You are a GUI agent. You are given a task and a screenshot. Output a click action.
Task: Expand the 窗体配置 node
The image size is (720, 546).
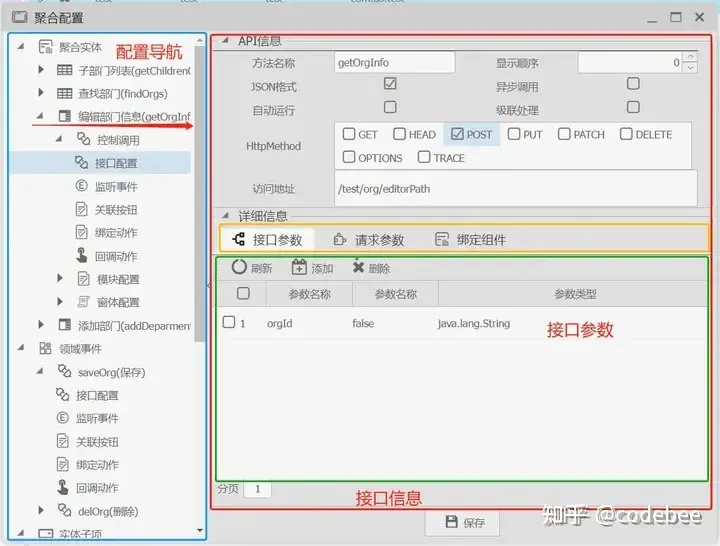pos(60,301)
